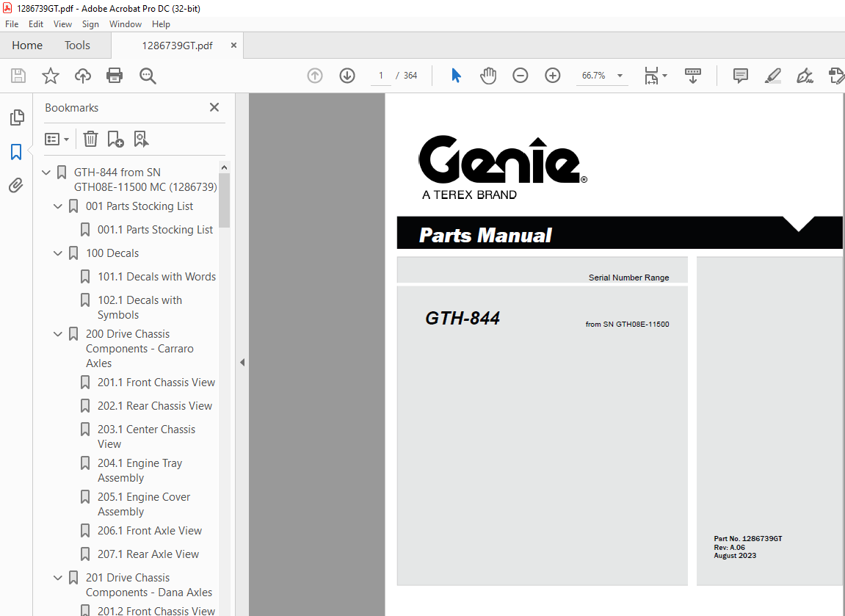Open Page Thumbnails panel
Viewport: 845px width, 616px height.
tap(17, 117)
